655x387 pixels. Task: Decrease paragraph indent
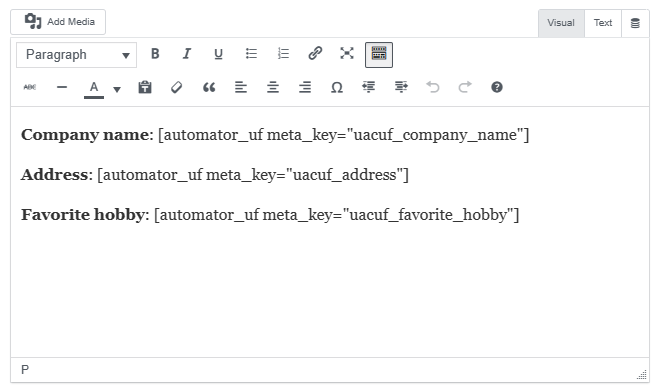368,87
